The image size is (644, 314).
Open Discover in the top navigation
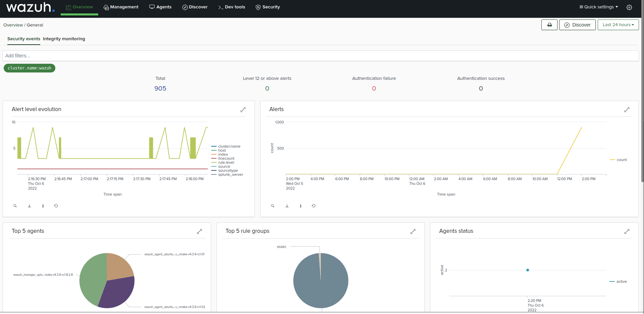coord(195,7)
